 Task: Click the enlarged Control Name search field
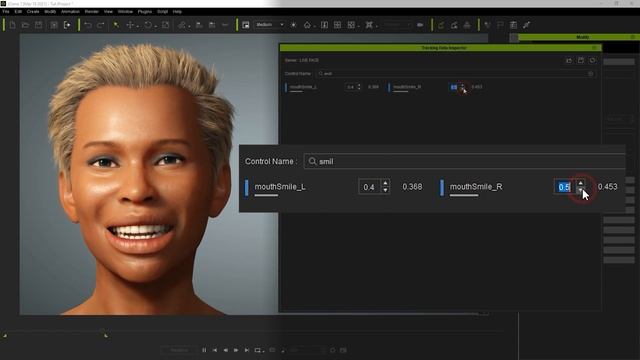[x=464, y=162]
